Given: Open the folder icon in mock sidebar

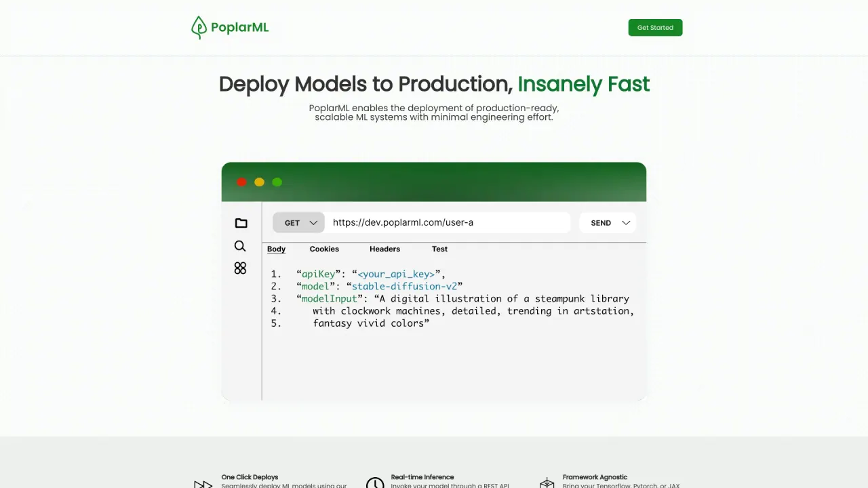Looking at the screenshot, I should [241, 223].
